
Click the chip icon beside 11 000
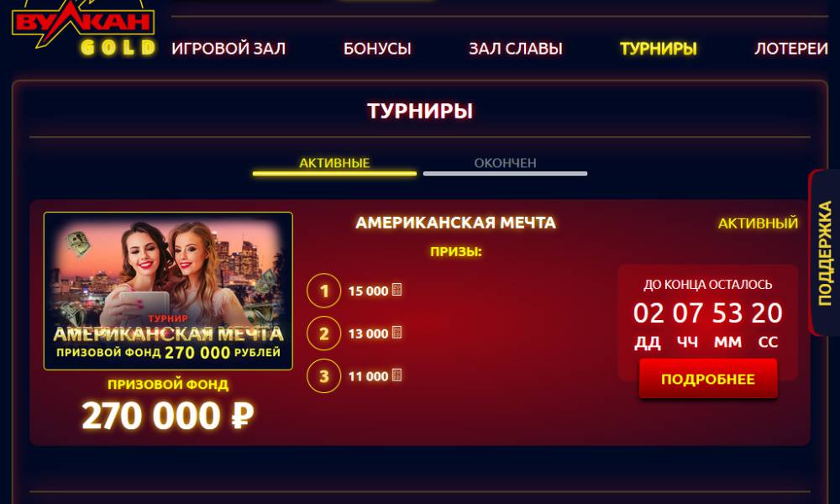point(396,375)
